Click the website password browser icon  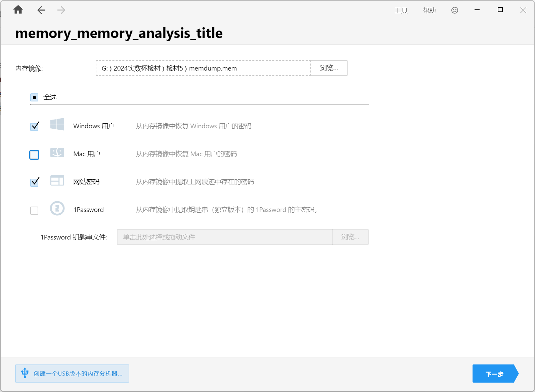[x=57, y=180]
